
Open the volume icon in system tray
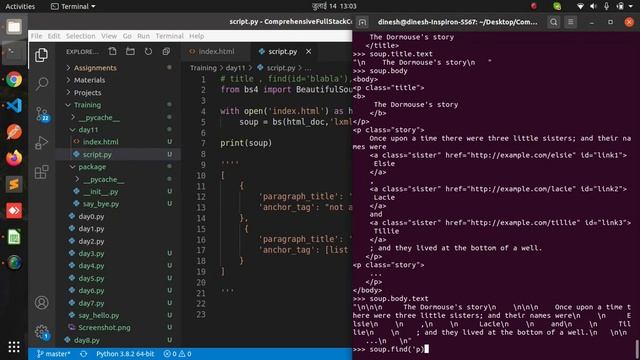[593, 6]
